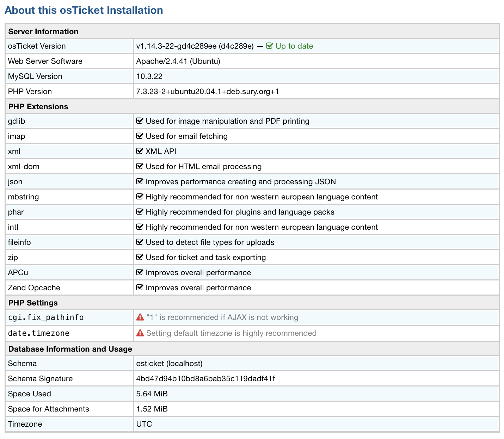Click the gdlib extension name
504x439 pixels.
[x=17, y=121]
